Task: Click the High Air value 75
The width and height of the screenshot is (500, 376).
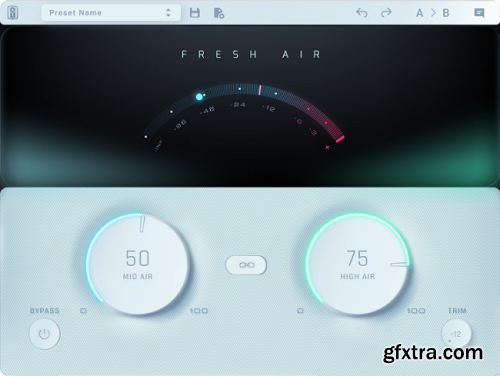Action: (x=357, y=258)
